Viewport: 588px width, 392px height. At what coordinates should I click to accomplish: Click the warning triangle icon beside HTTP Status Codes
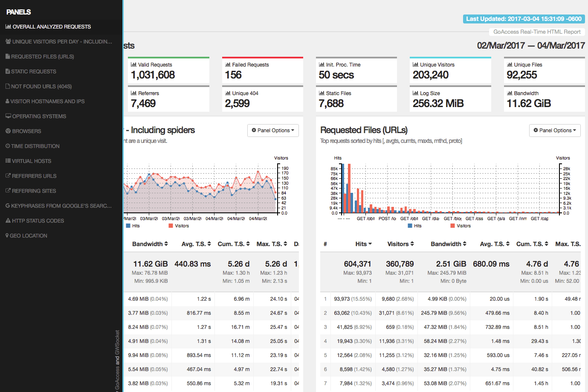[x=8, y=221]
